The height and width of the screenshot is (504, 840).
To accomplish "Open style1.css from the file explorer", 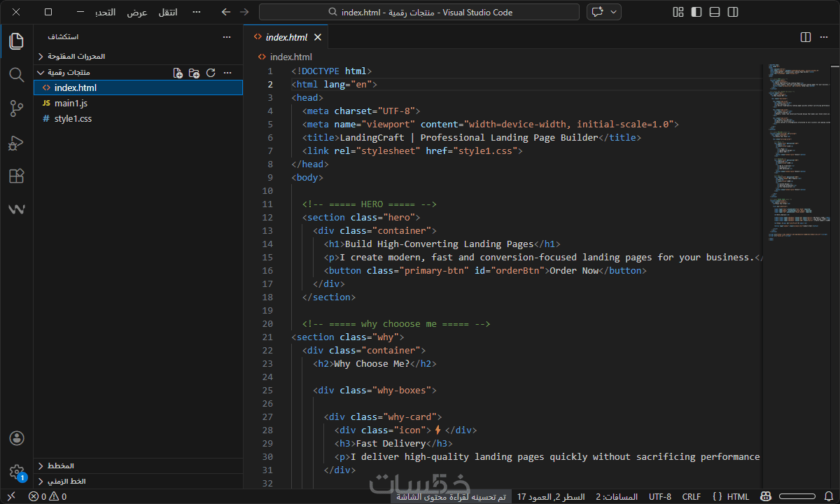I will click(73, 119).
